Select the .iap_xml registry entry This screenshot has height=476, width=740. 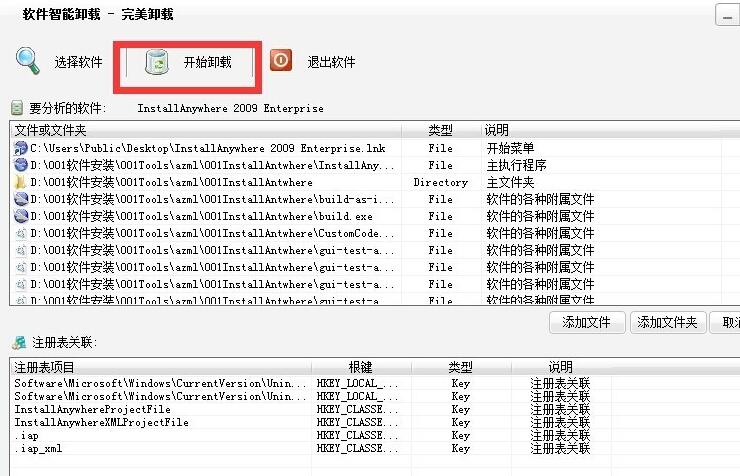(38, 449)
